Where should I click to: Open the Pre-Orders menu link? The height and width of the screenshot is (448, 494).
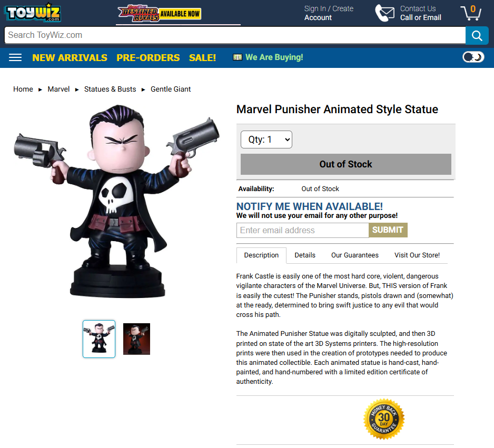click(148, 57)
